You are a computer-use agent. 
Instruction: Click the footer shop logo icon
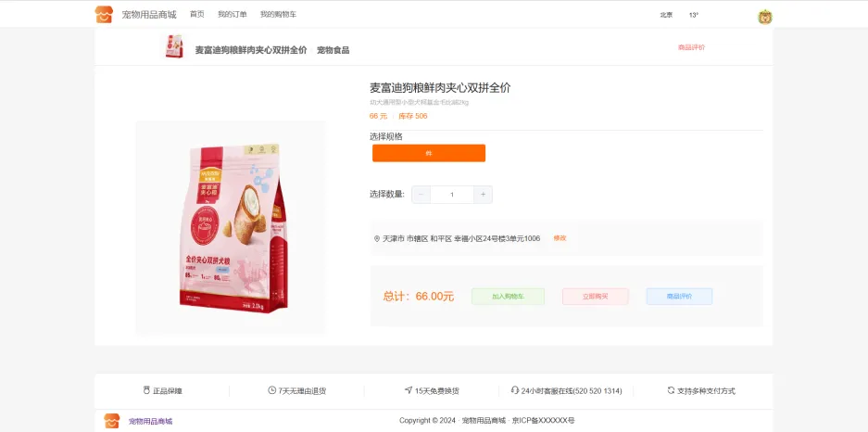(x=112, y=421)
